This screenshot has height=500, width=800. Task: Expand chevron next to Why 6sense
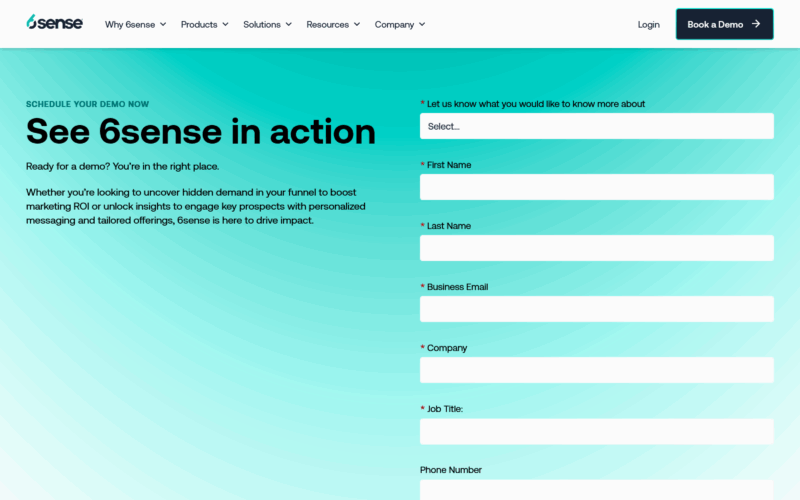tap(163, 24)
